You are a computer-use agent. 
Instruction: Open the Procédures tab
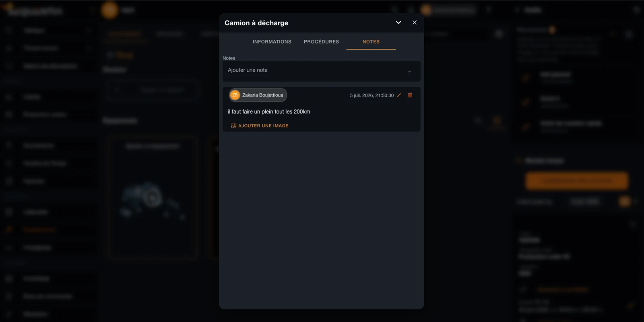click(x=321, y=41)
